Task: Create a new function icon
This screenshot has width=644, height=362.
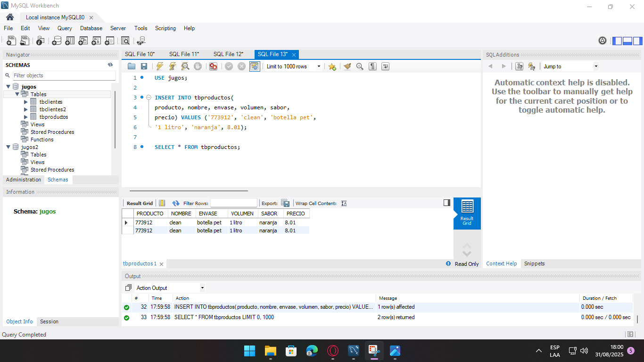Action: pos(109,41)
